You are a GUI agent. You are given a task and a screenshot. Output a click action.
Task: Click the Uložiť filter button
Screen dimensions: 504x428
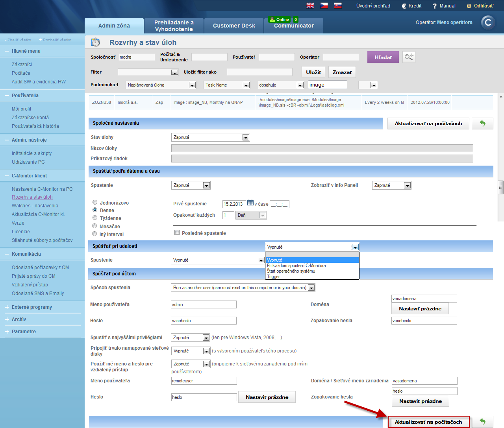click(313, 72)
